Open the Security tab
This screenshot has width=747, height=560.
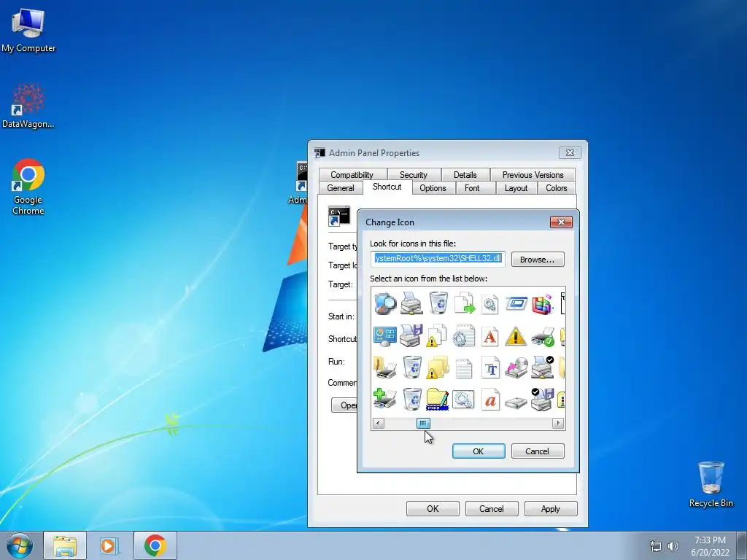(x=414, y=175)
